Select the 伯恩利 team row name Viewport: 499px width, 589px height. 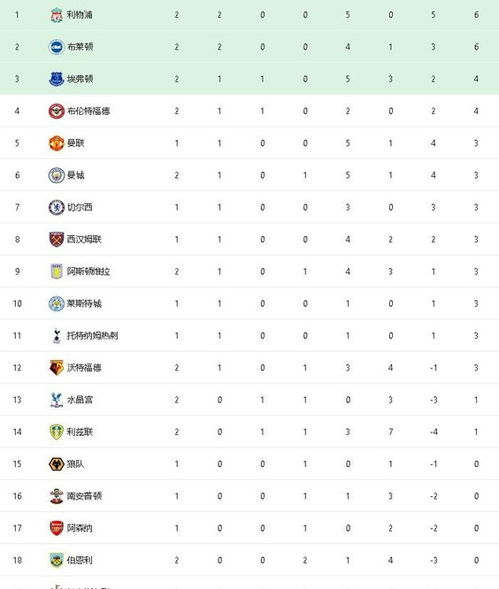click(x=80, y=560)
